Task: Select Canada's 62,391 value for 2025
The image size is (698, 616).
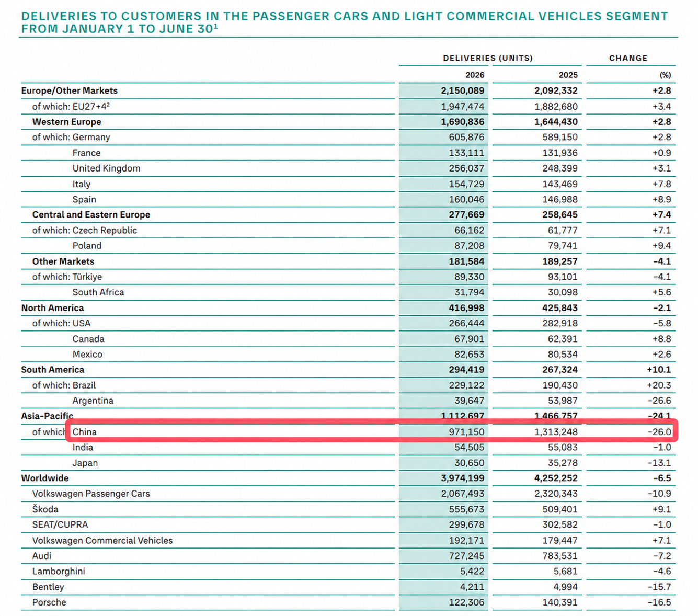Action: [x=563, y=339]
